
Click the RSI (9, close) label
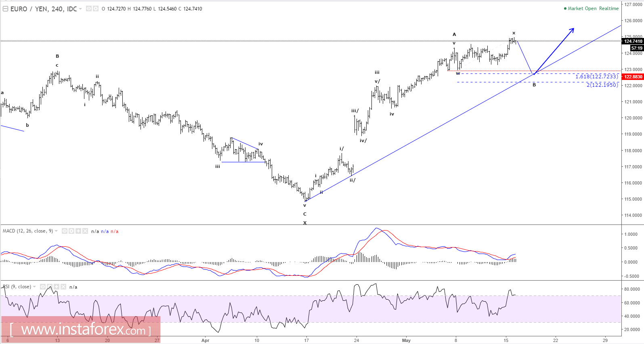click(x=17, y=287)
